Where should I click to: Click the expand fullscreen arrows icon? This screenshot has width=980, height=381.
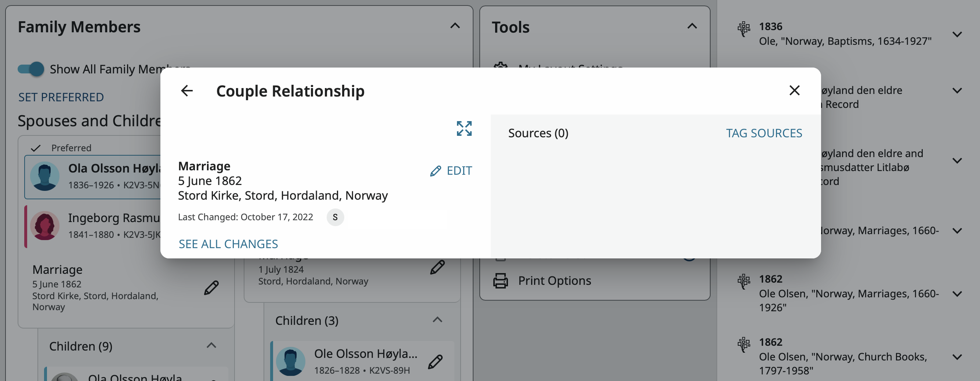(464, 128)
